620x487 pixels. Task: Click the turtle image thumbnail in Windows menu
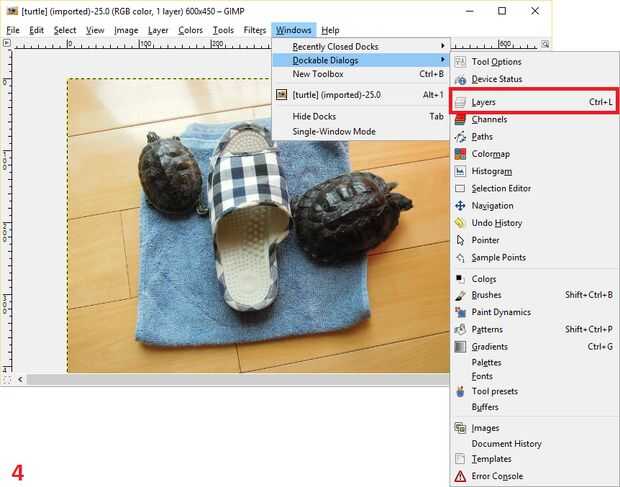282,94
